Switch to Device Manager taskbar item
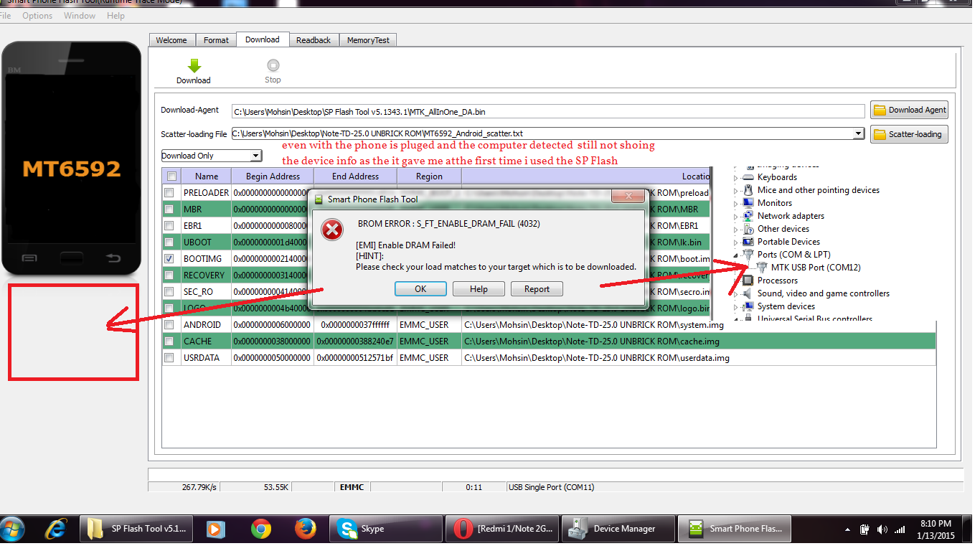The height and width of the screenshot is (551, 980). pyautogui.click(x=617, y=529)
